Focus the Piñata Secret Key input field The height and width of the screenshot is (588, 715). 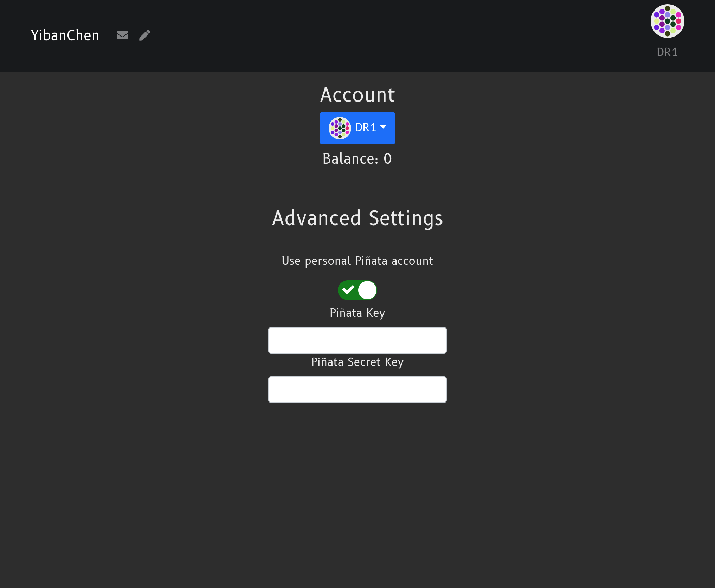[357, 390]
